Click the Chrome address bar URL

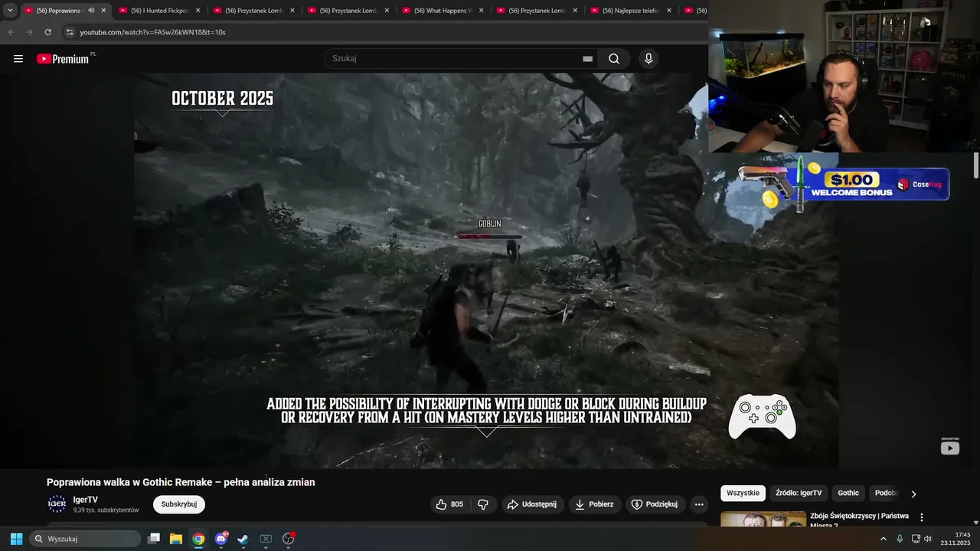(x=153, y=32)
